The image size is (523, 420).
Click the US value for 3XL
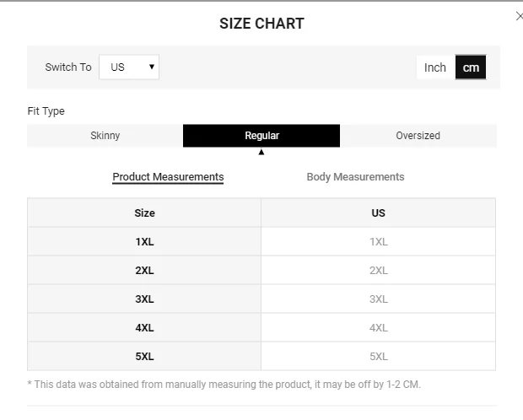[x=378, y=299]
